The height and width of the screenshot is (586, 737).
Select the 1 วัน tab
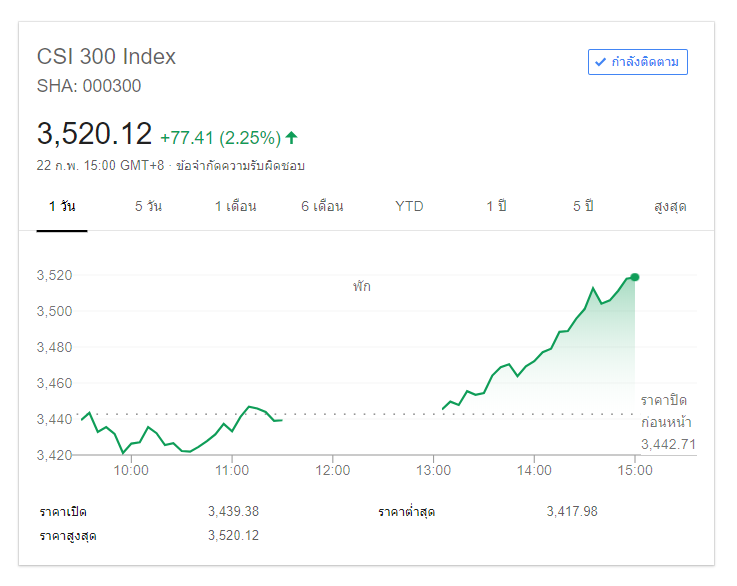(x=62, y=207)
